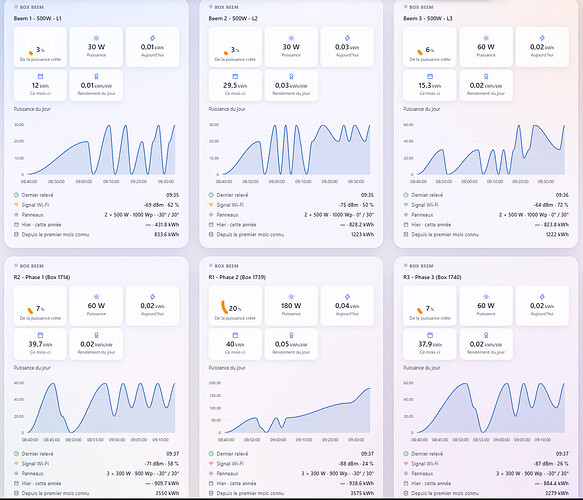
Task: Click the 30 W power tile in Beem 1
Action: [96, 47]
